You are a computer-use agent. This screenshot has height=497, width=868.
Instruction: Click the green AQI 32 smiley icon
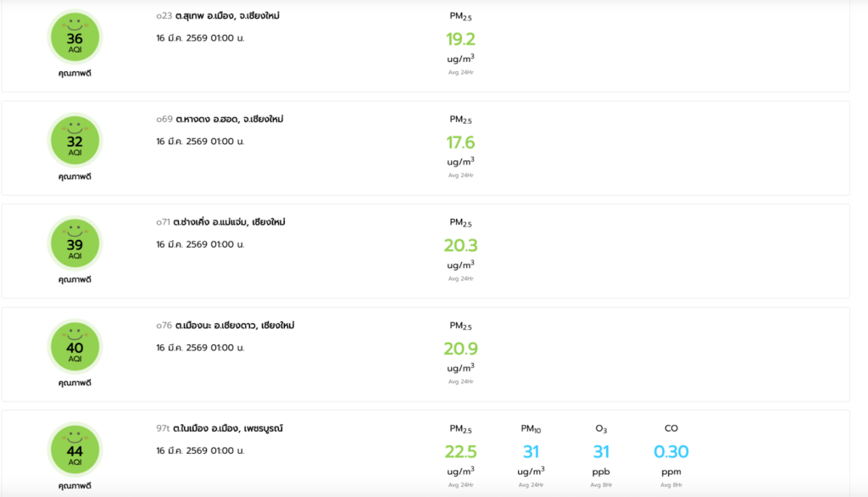click(75, 141)
